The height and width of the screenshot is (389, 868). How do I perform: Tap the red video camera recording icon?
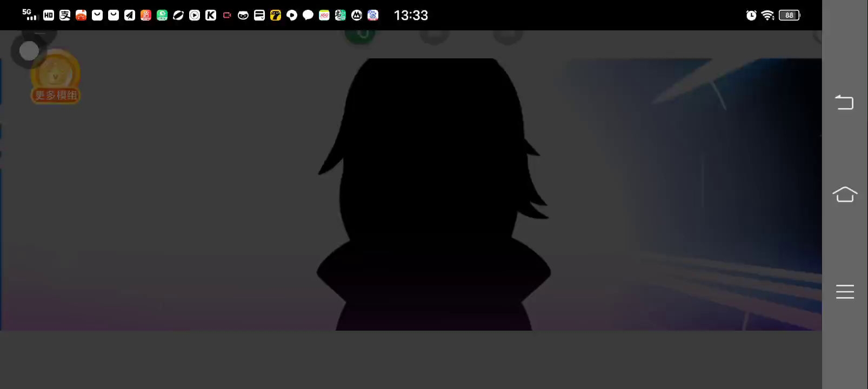point(227,15)
